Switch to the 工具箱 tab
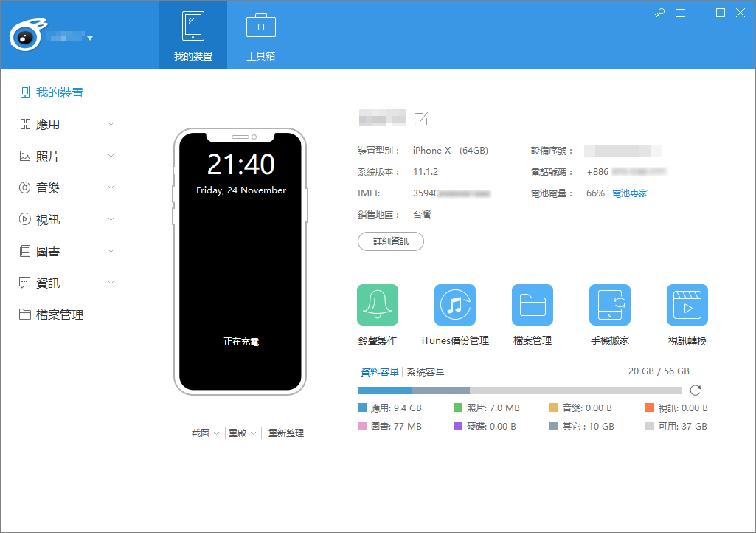 click(260, 34)
